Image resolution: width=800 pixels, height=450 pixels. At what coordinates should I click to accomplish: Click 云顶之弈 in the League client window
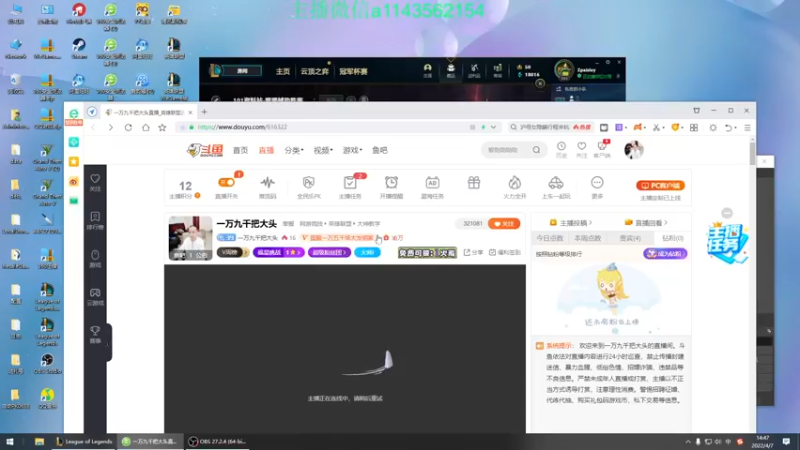tap(315, 71)
